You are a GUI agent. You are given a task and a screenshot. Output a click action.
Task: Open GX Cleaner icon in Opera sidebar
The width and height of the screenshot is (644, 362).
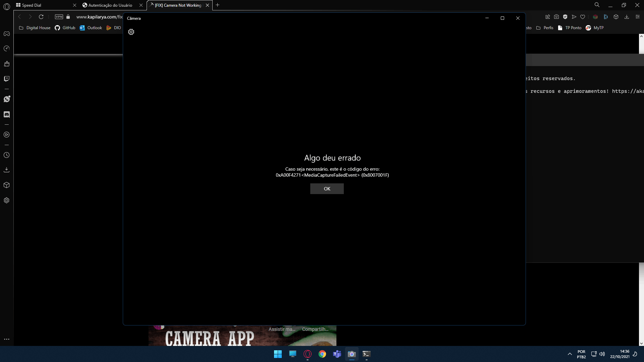(x=7, y=64)
